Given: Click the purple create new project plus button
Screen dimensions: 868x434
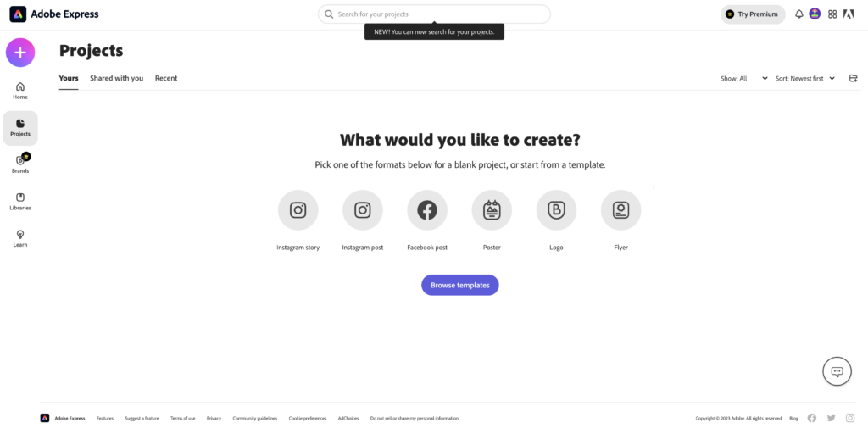Looking at the screenshot, I should 20,53.
